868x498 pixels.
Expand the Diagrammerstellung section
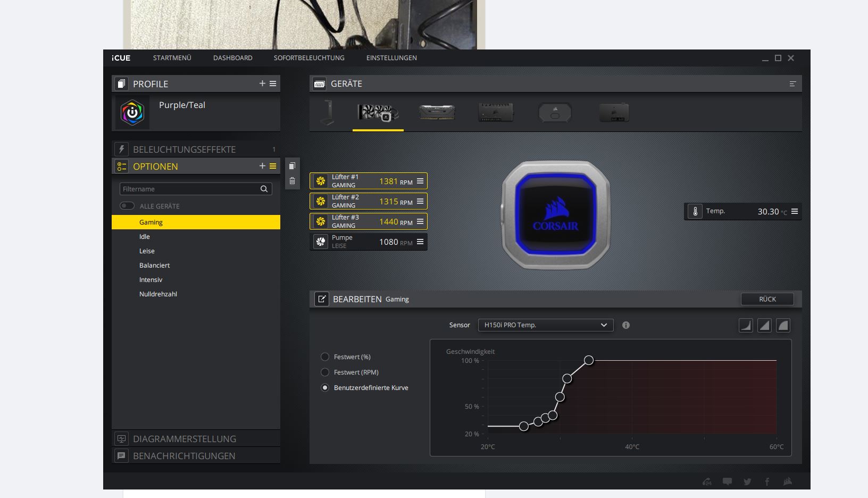click(x=196, y=439)
